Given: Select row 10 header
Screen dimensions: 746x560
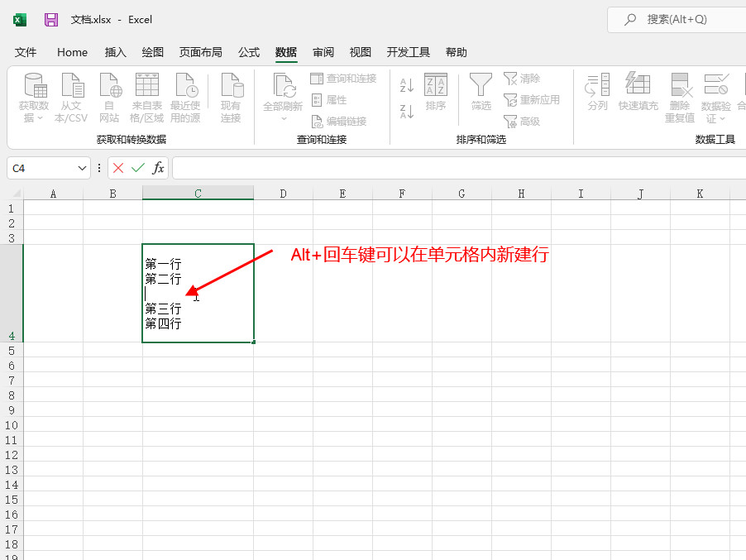Looking at the screenshot, I should click(x=12, y=425).
